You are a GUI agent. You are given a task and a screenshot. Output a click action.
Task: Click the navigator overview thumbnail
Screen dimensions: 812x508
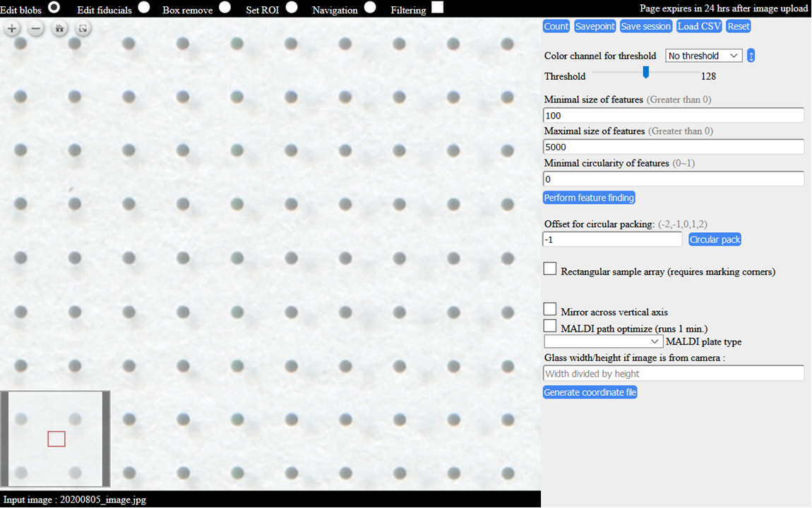click(55, 439)
